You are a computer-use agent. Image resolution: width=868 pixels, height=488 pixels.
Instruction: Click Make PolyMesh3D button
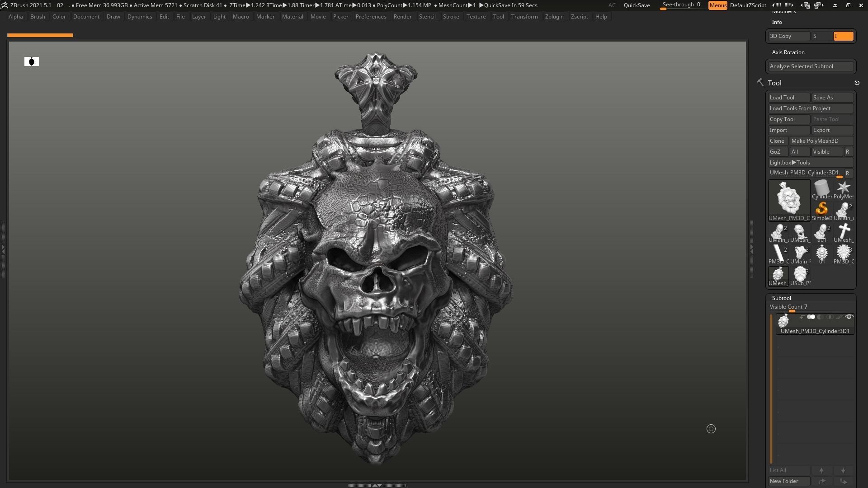pos(821,141)
